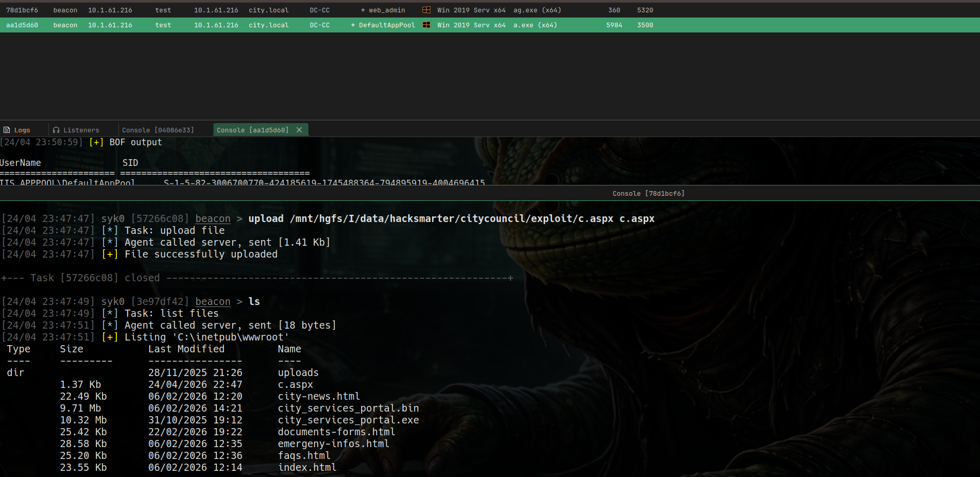Click the Windows OS icon in the web_admin session row

(426, 10)
